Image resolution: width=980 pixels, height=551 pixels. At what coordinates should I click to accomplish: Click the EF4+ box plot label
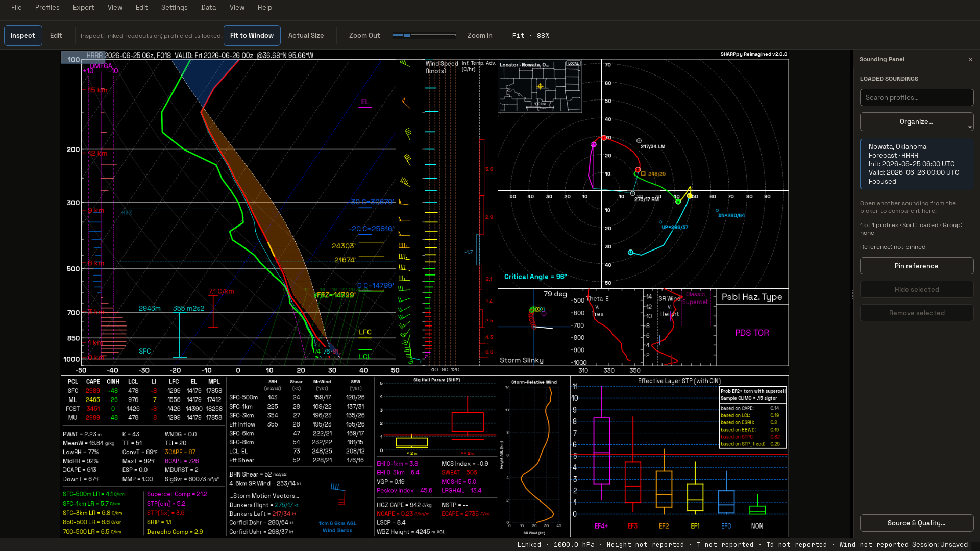click(601, 526)
